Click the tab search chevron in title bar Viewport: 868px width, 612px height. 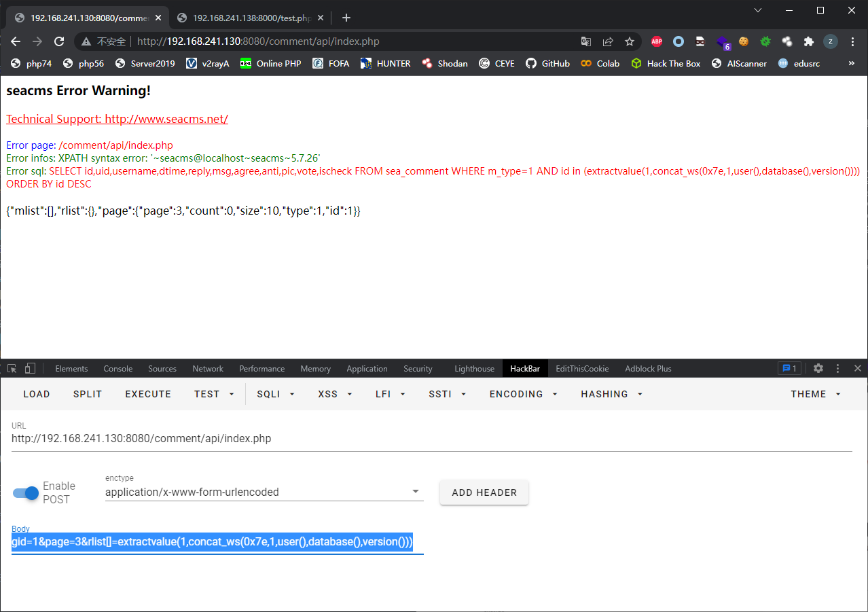coord(758,10)
